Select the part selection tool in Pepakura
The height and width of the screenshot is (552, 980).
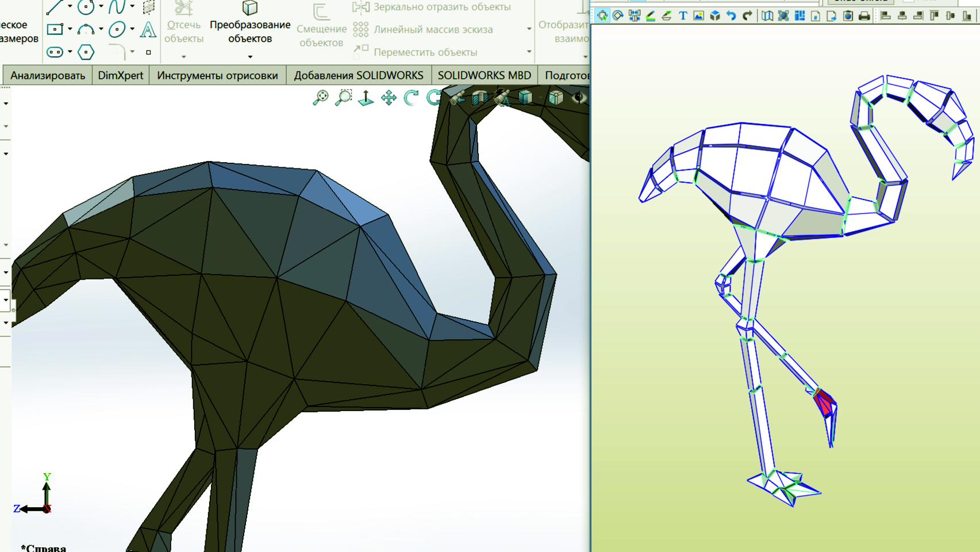point(602,16)
